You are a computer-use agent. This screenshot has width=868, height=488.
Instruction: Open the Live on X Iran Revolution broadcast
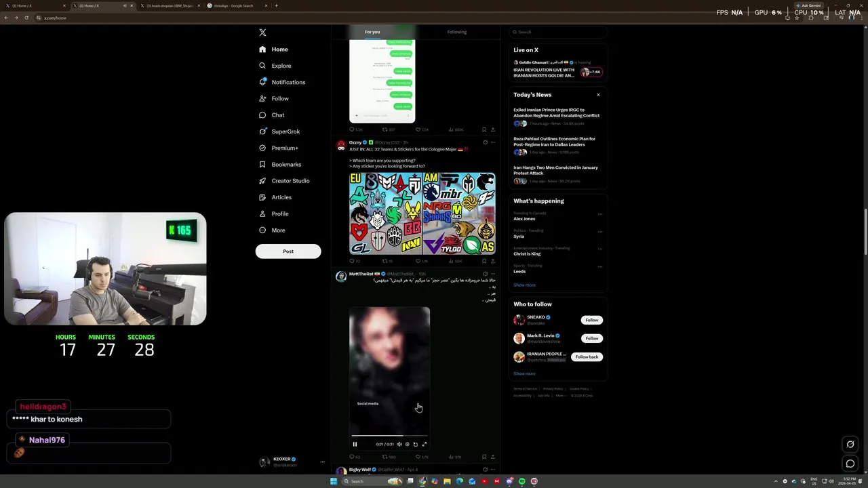tap(557, 69)
